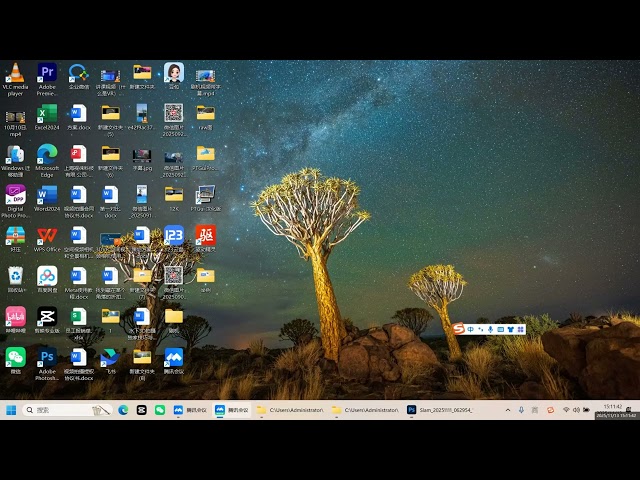Select the Meta使用教程.docx document

78,282
